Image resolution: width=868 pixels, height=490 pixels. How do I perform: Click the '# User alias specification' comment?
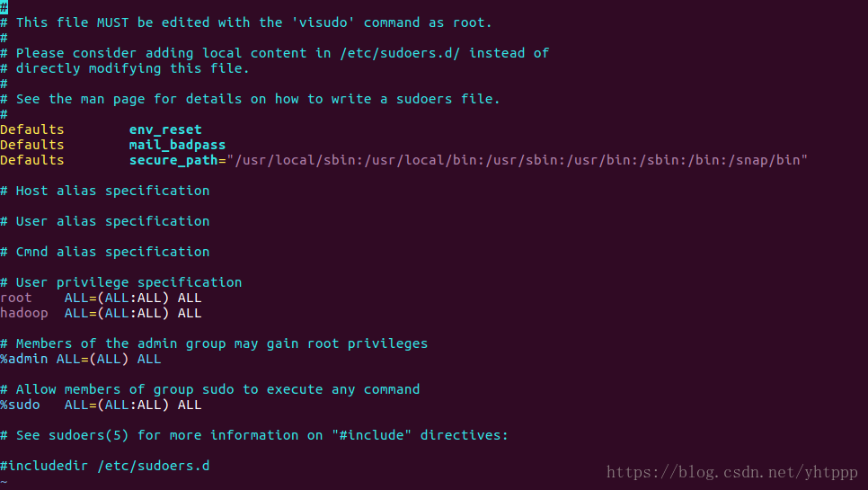tap(105, 221)
